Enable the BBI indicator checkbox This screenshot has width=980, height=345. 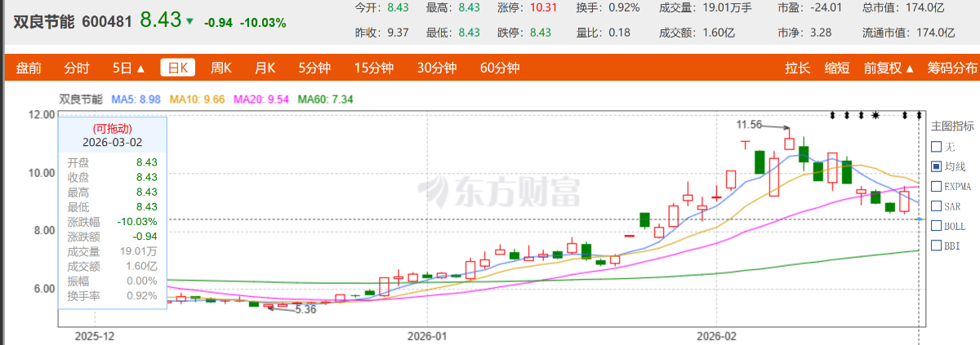(x=936, y=245)
